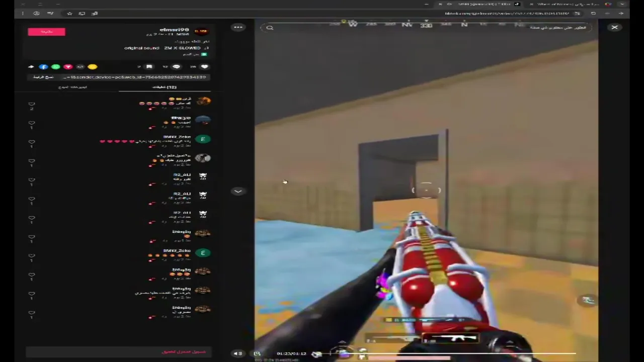Open the top commenter's avatar

(x=203, y=101)
